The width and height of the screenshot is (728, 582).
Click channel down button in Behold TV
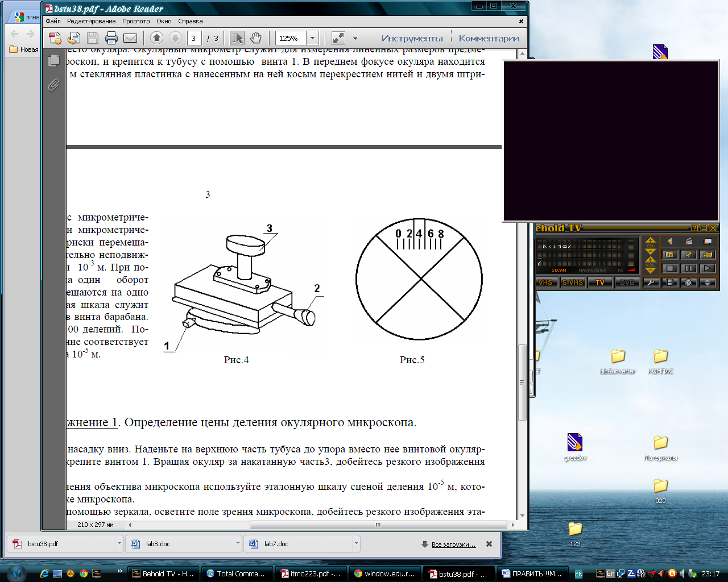point(651,251)
